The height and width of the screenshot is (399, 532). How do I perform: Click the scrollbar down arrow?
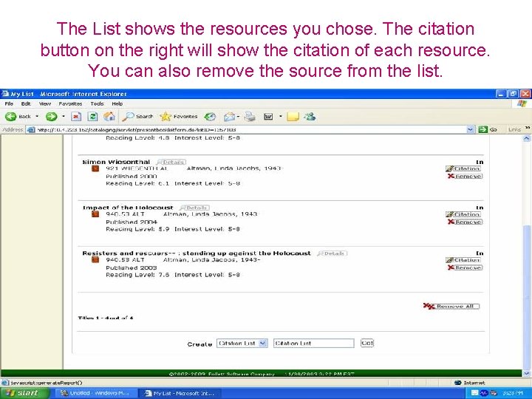point(527,373)
